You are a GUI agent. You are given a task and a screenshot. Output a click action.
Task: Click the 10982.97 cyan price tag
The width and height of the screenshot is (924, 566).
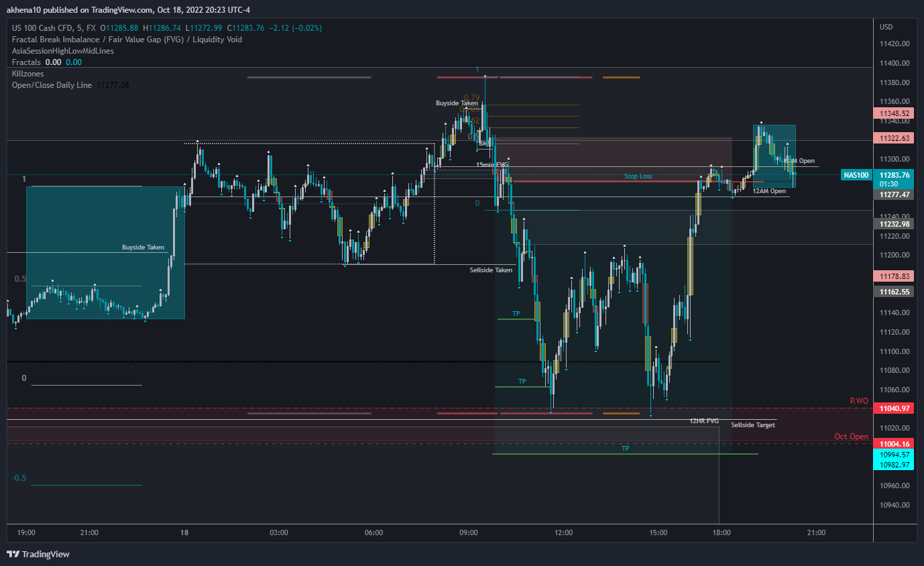click(894, 465)
